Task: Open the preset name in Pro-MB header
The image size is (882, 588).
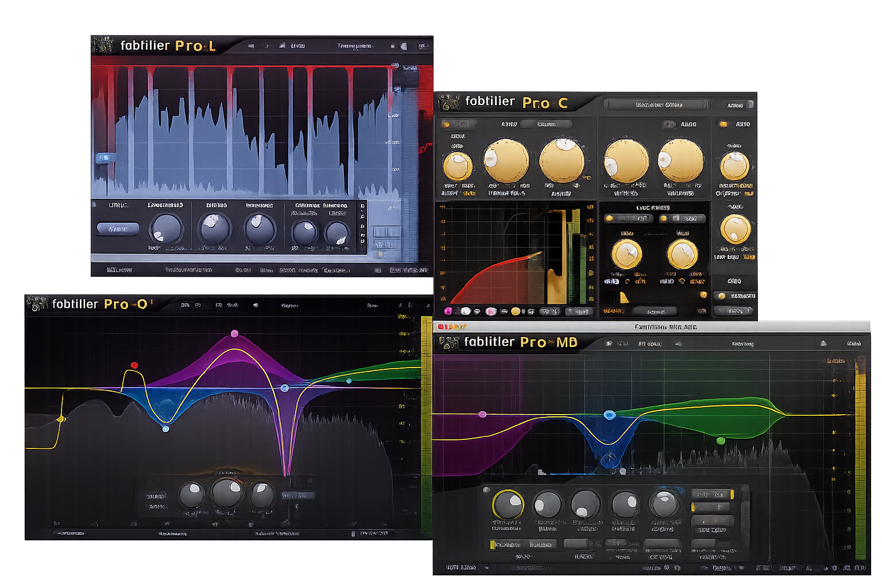Action: click(743, 344)
